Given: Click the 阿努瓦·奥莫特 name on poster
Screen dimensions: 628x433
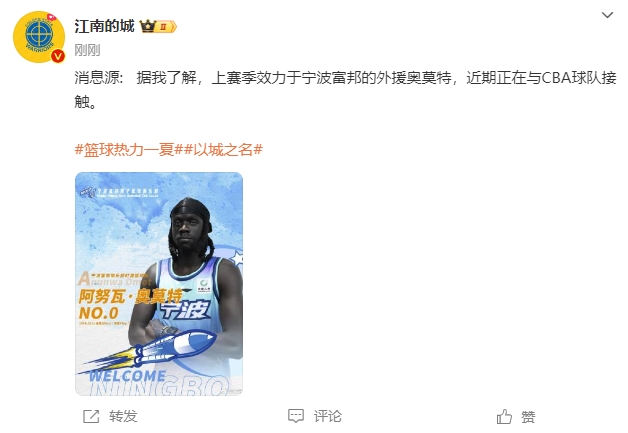Looking at the screenshot, I should coord(131,296).
